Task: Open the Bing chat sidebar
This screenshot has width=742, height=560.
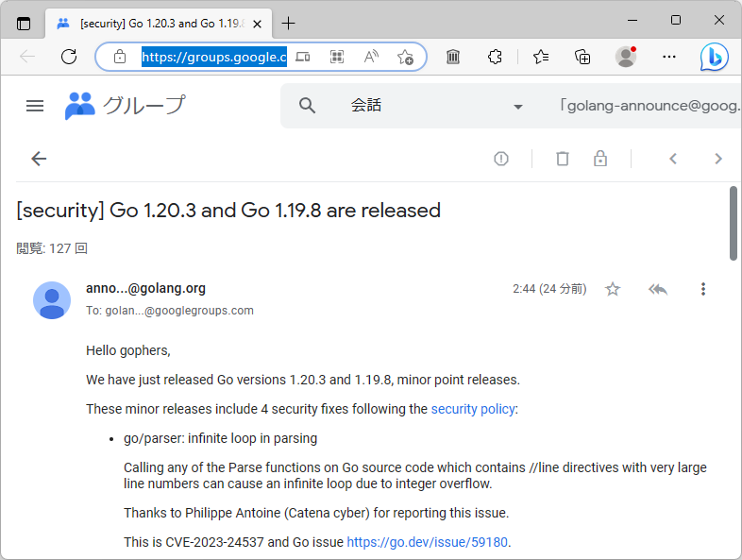Action: [x=714, y=57]
